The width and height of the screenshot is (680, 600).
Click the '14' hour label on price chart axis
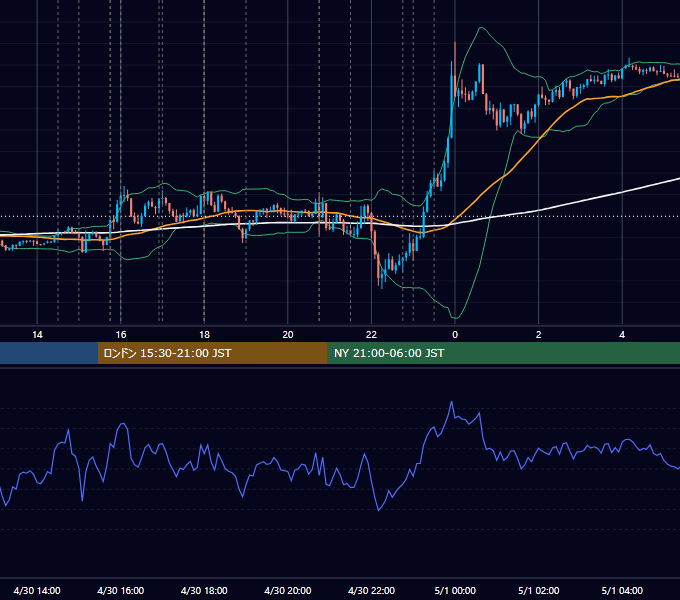point(37,335)
